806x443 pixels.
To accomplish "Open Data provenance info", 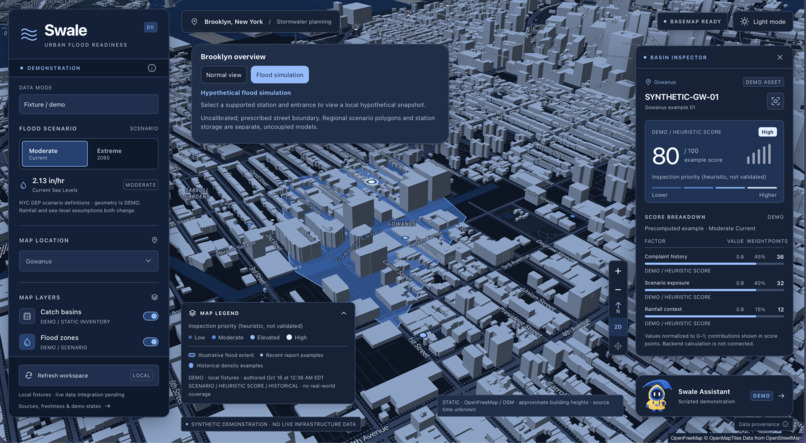I will pyautogui.click(x=763, y=424).
